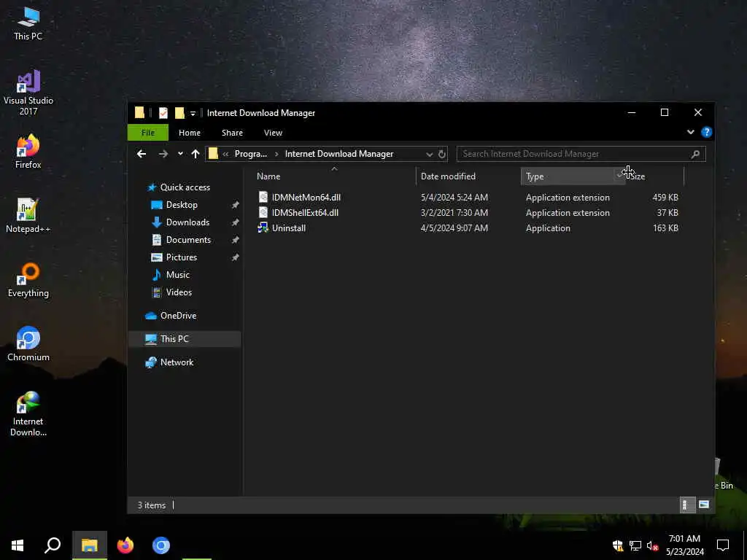The height and width of the screenshot is (560, 747).
Task: Click New folder quick access toolbar icon
Action: pos(179,113)
